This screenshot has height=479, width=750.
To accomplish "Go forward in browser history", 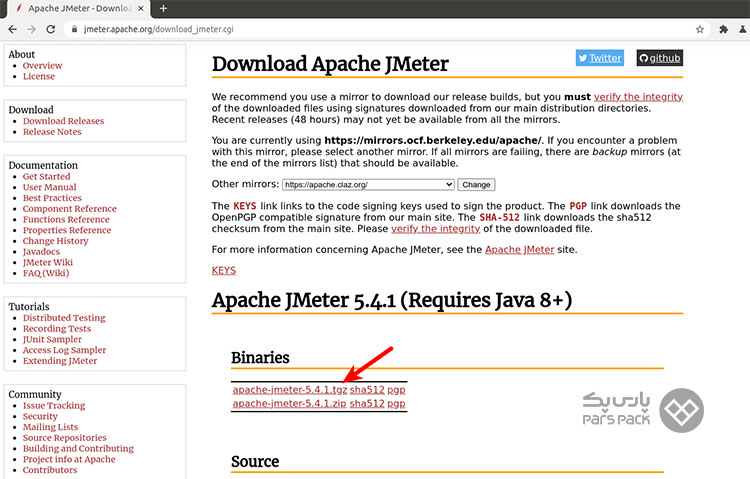I will [x=32, y=29].
